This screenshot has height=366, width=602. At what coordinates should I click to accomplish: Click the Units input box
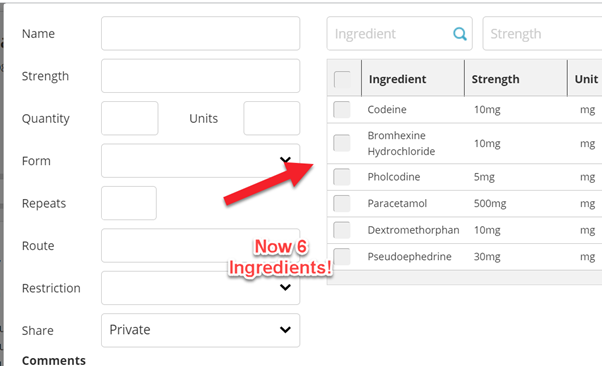point(271,118)
